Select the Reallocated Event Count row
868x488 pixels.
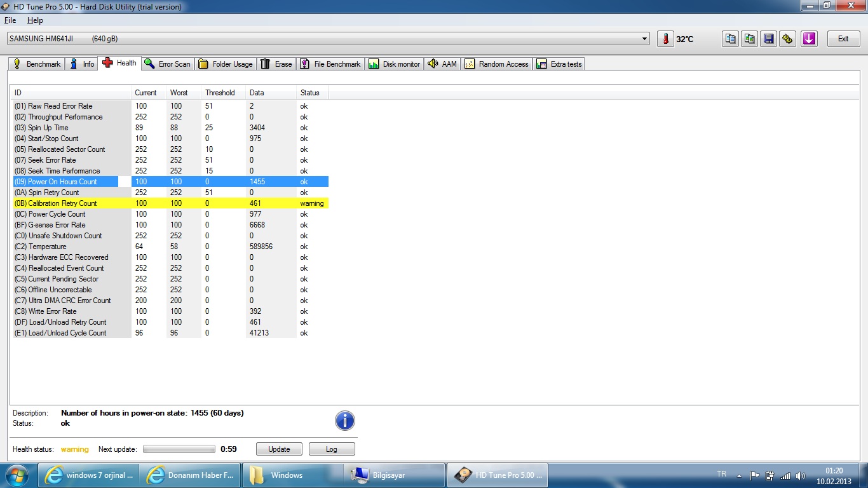[x=170, y=268]
